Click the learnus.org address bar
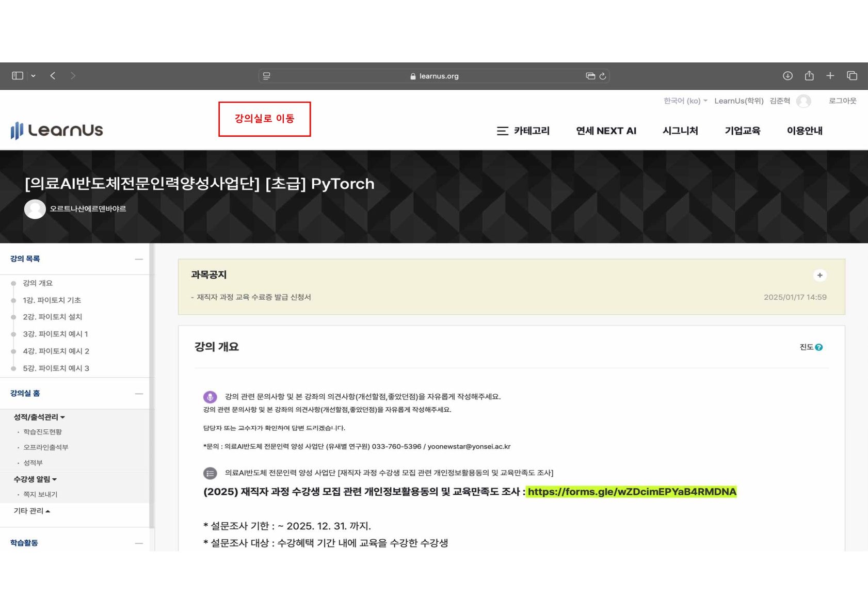 click(x=436, y=75)
